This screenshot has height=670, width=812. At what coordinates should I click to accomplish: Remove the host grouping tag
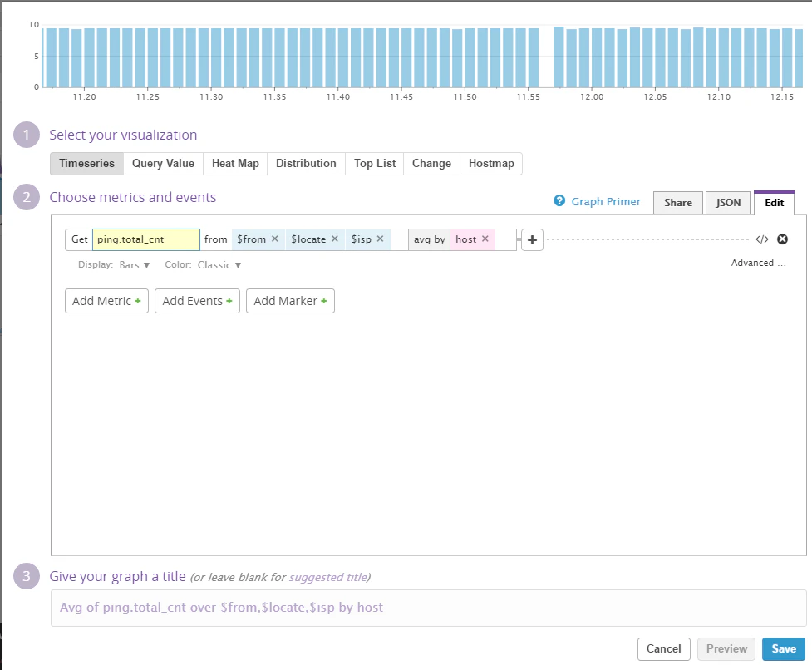click(485, 239)
